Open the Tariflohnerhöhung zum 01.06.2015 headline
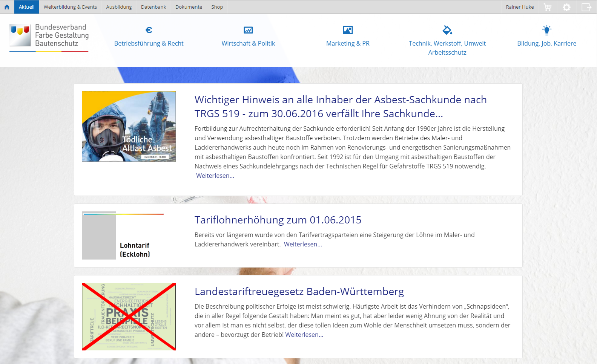 click(278, 220)
